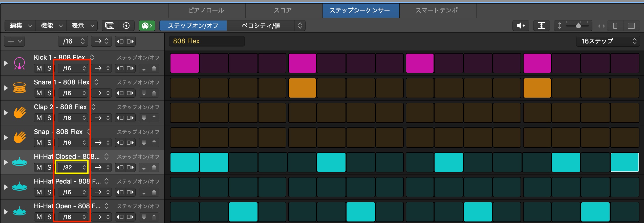Image resolution: width=644 pixels, height=223 pixels.
Task: Rotate all pattern steps left in header
Action: coord(120,41)
